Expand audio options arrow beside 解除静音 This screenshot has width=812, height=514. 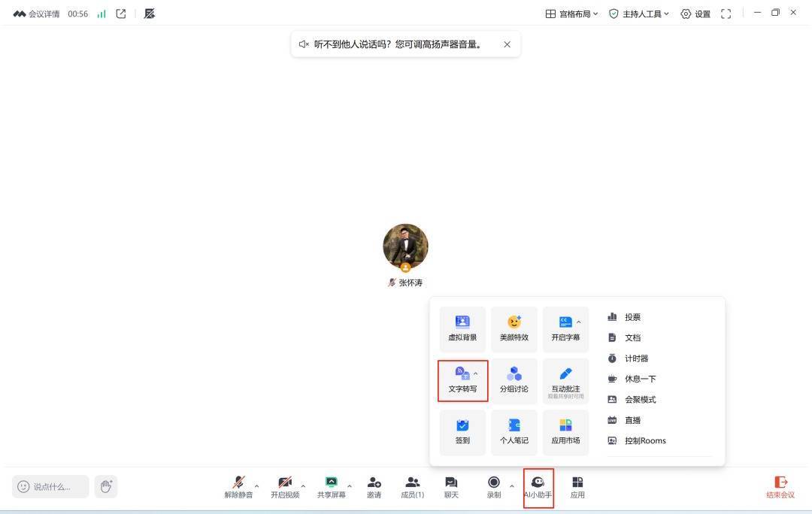[257, 486]
